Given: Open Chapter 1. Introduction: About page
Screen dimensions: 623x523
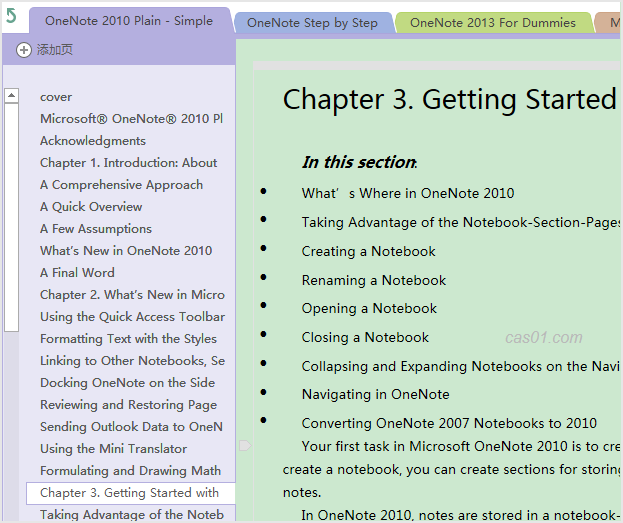Looking at the screenshot, I should tap(129, 163).
